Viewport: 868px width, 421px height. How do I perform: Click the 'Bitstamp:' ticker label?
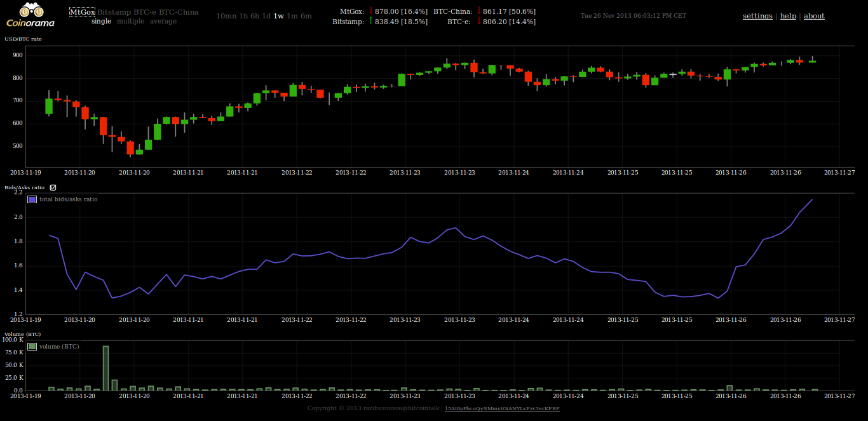pyautogui.click(x=348, y=22)
